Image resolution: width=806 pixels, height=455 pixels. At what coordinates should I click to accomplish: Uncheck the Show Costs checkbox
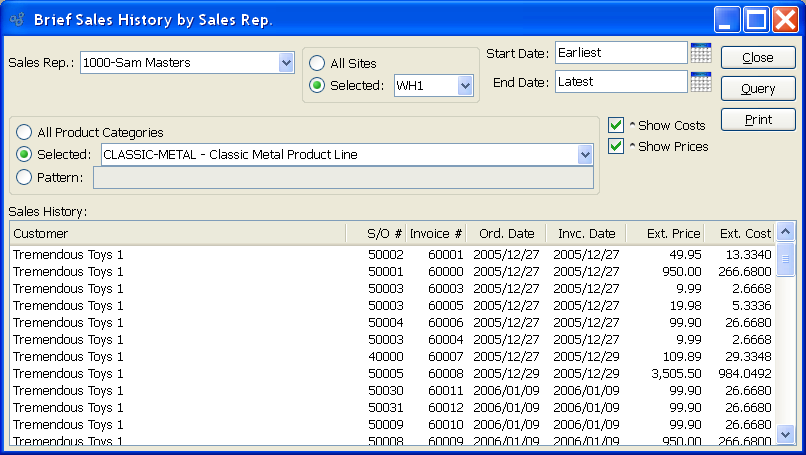(616, 125)
